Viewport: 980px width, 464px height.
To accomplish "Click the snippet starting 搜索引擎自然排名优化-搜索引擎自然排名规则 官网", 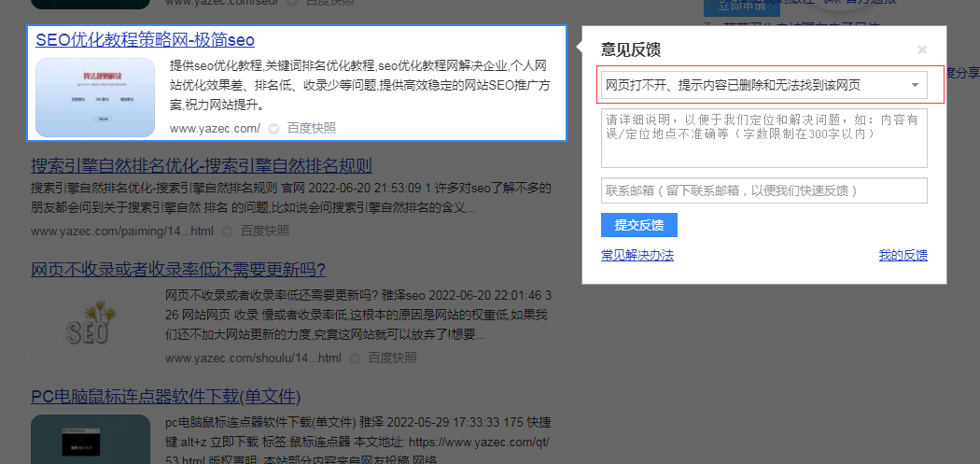I will 290,197.
